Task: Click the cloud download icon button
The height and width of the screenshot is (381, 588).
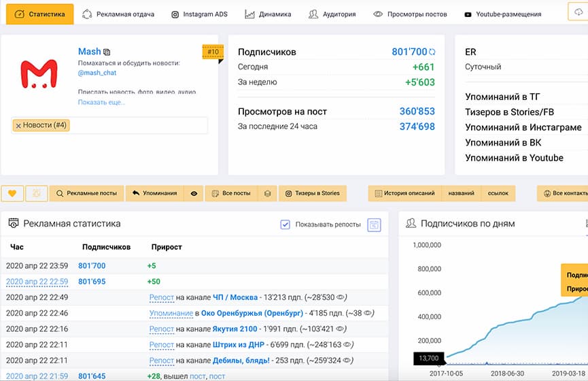Action: pyautogui.click(x=578, y=13)
